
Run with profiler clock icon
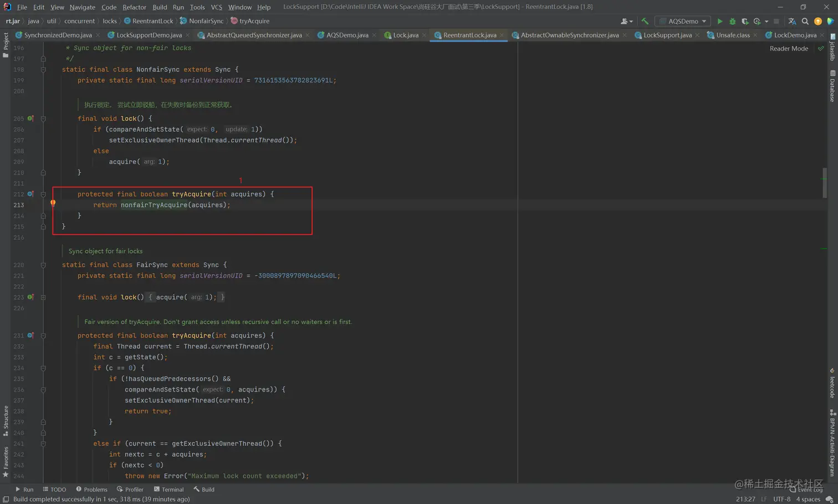tap(757, 21)
